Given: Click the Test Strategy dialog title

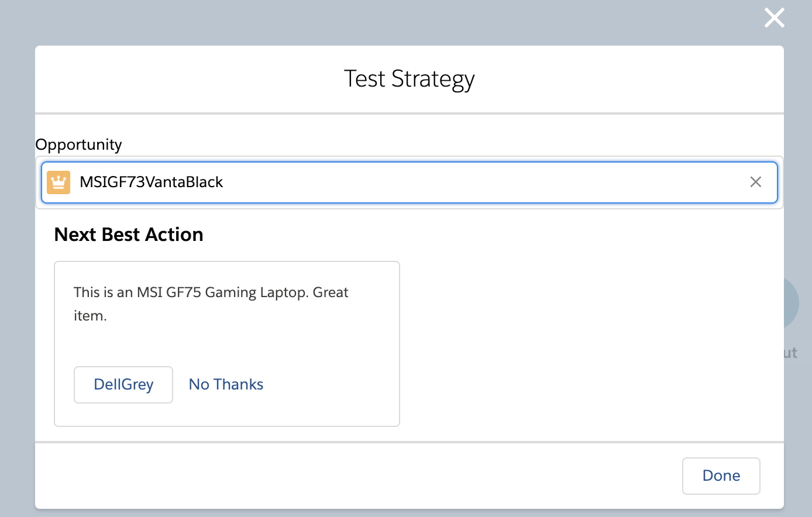Looking at the screenshot, I should tap(409, 78).
